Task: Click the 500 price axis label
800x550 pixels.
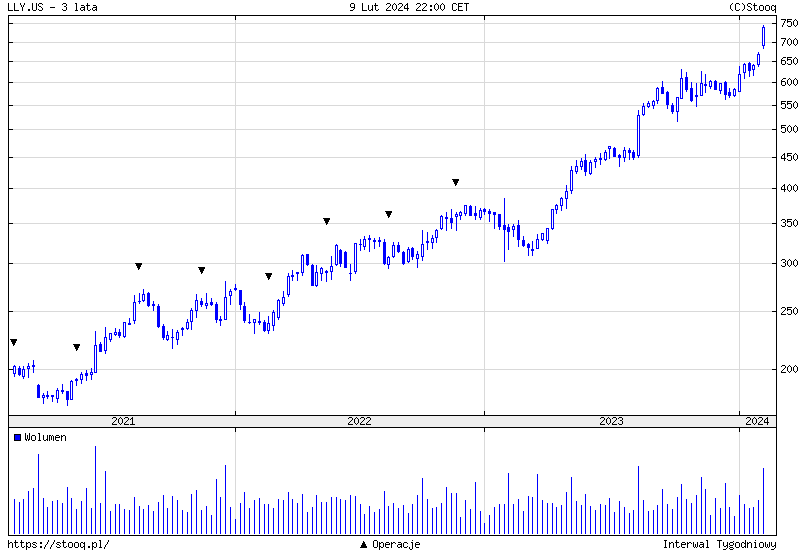Action: pyautogui.click(x=789, y=129)
